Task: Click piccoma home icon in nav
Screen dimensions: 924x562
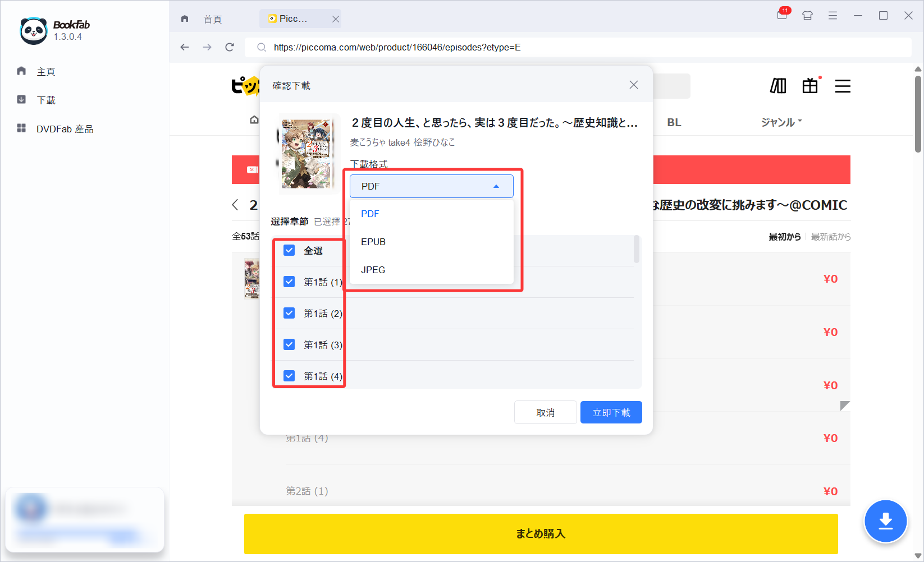Action: 254,119
